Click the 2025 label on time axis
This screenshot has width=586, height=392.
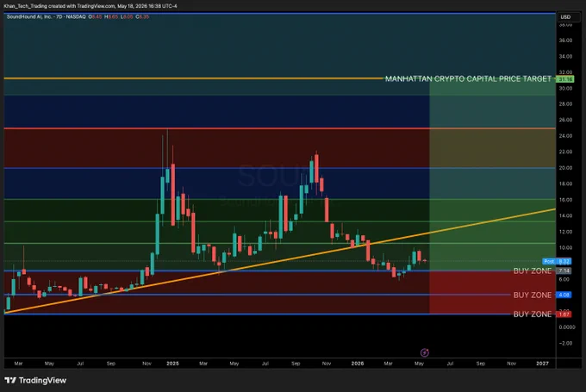click(172, 364)
